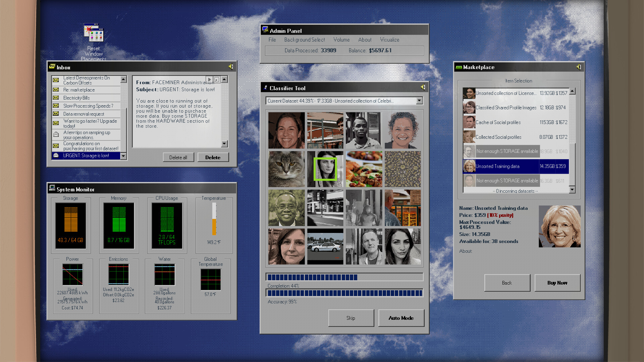The width and height of the screenshot is (644, 362).
Task: Click the Marketplace cash-stack title icon
Action: [458, 67]
